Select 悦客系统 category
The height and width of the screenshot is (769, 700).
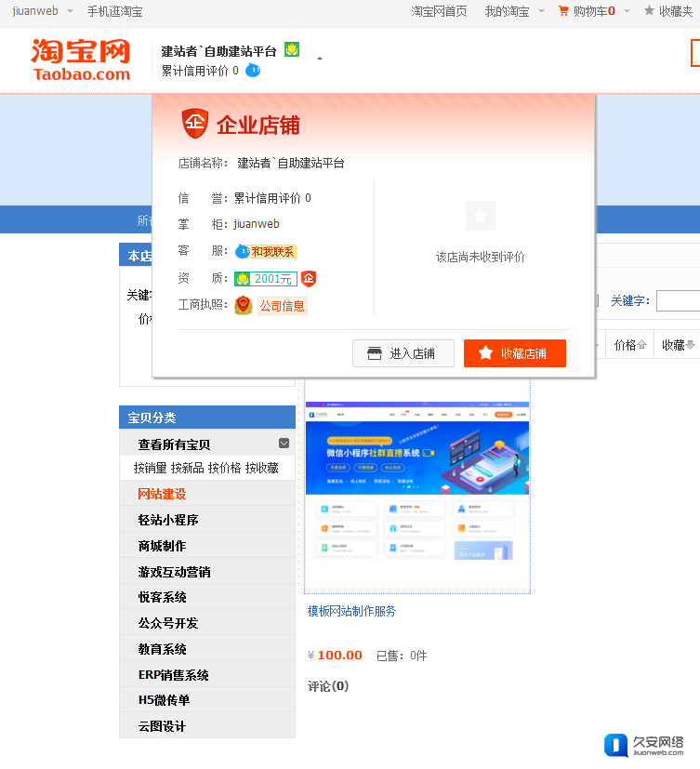coord(162,597)
